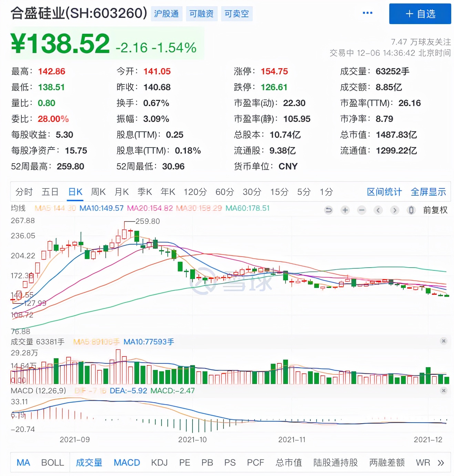Click the 沪股通 tag
This screenshot has height=476, width=454.
tap(166, 14)
